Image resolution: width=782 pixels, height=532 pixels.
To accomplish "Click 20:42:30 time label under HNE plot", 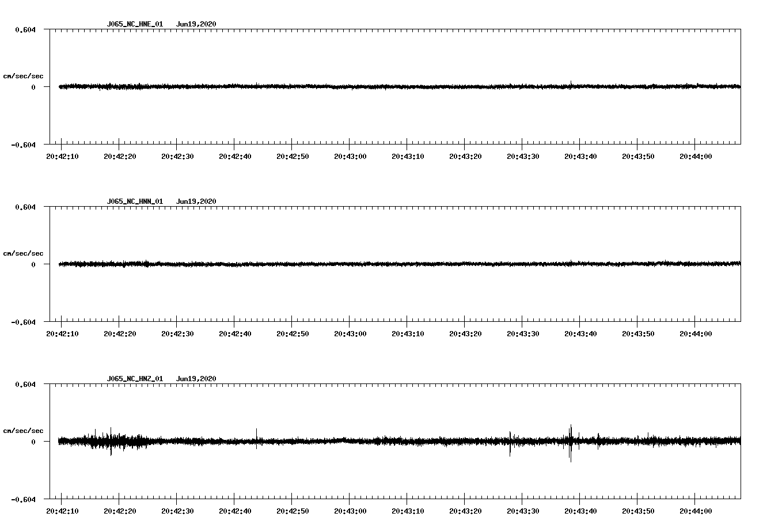I will tap(177, 157).
